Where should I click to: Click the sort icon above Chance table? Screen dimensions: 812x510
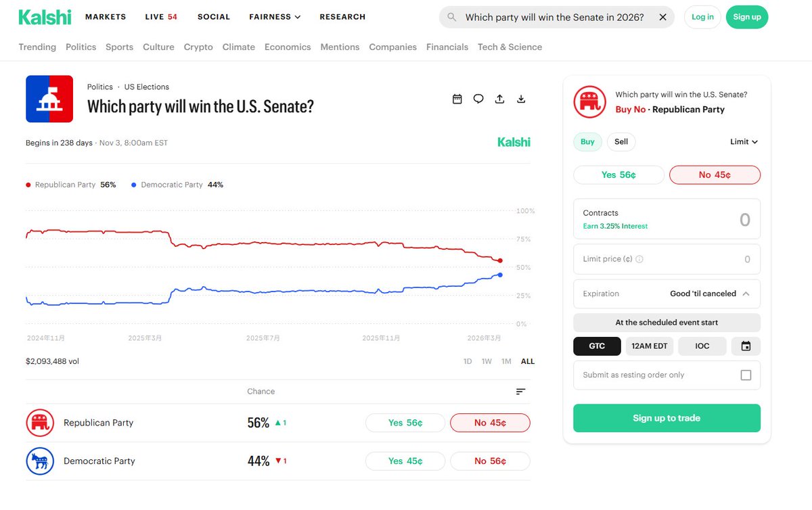click(520, 392)
